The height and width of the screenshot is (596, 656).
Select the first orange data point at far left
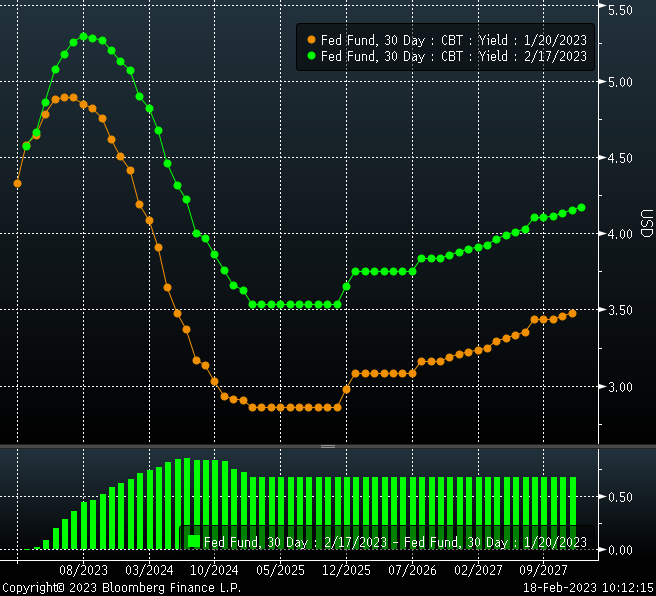click(17, 183)
